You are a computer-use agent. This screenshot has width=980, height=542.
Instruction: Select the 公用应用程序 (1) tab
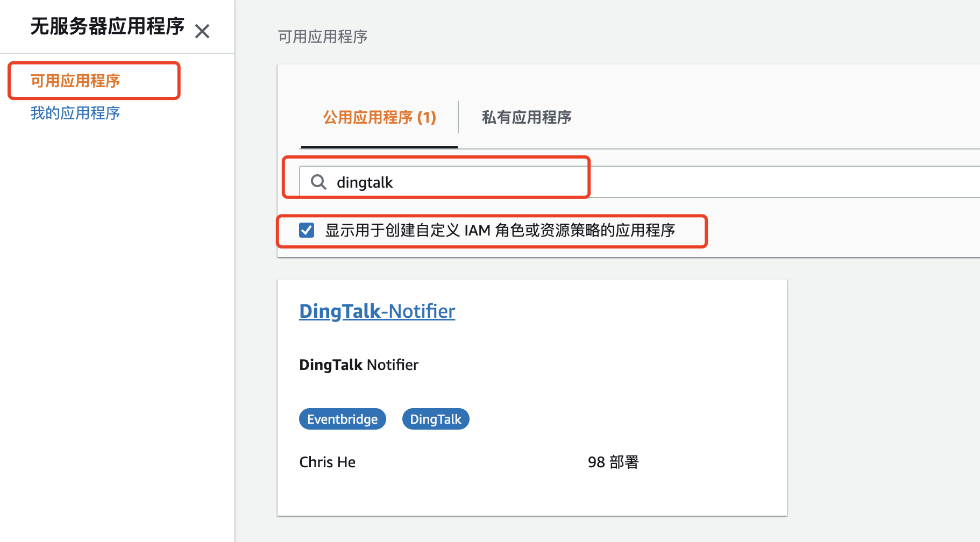(379, 117)
